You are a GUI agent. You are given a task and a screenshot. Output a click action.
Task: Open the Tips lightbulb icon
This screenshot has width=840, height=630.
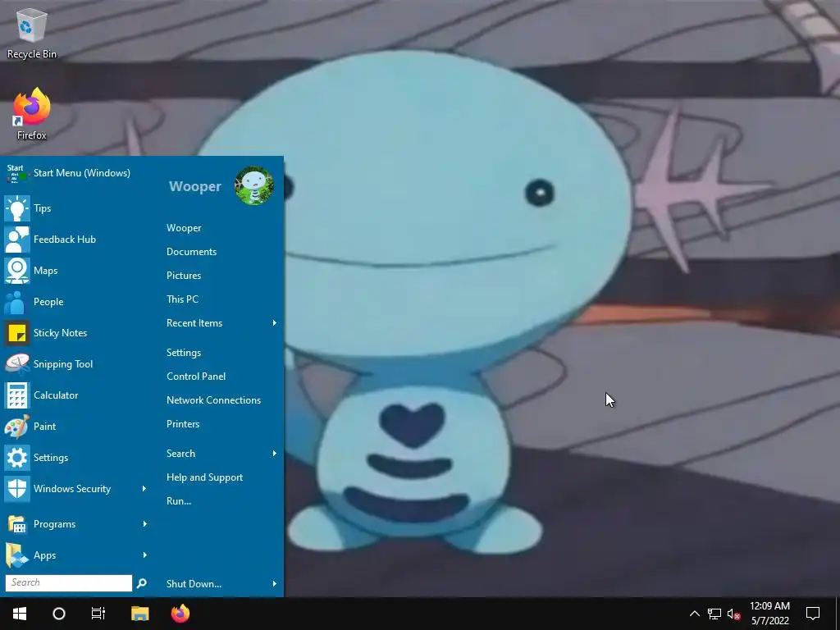pos(17,208)
